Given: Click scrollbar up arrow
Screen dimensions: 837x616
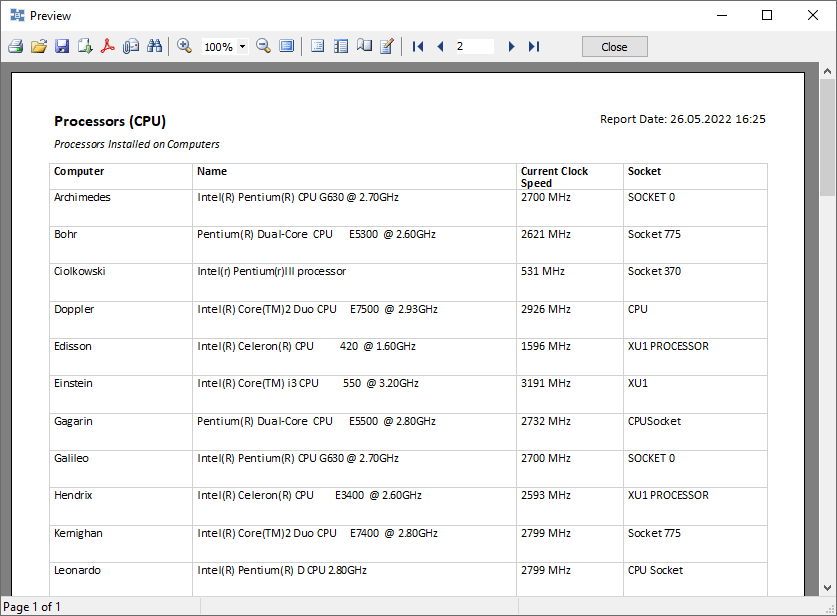Looking at the screenshot, I should pos(827,70).
